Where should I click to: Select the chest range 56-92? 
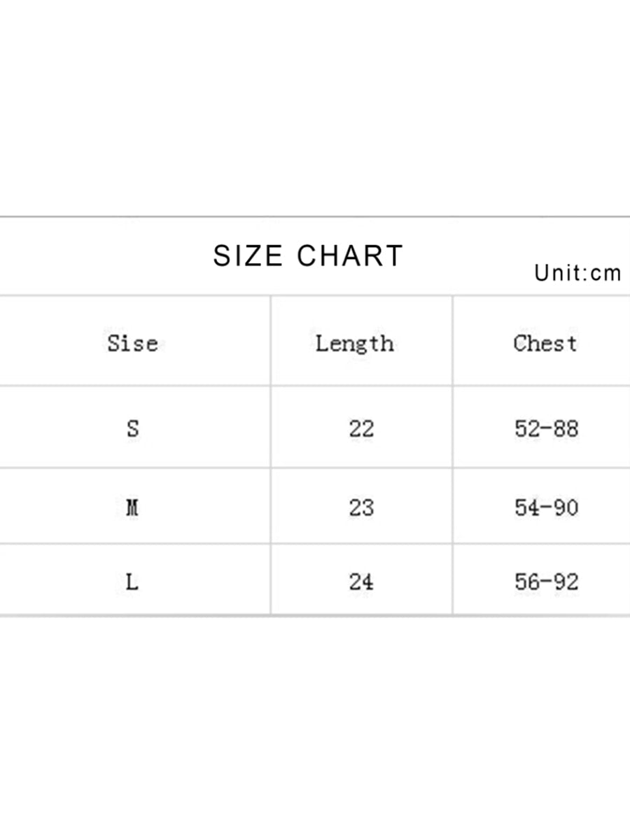(x=546, y=582)
